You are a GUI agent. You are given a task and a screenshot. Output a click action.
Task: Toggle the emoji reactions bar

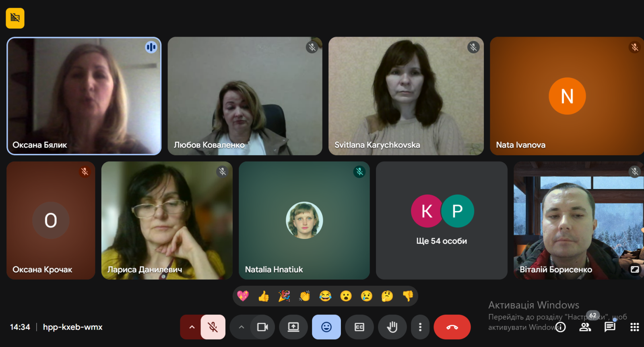pyautogui.click(x=326, y=327)
